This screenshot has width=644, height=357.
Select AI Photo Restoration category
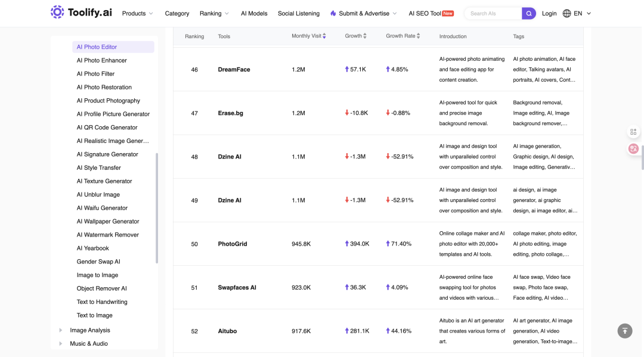coord(104,88)
